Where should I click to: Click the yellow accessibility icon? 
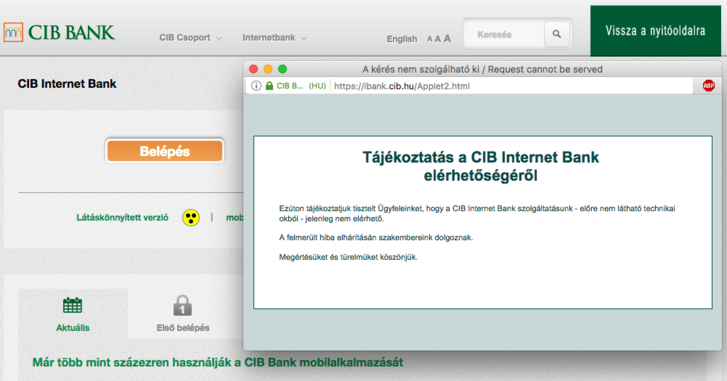(191, 217)
